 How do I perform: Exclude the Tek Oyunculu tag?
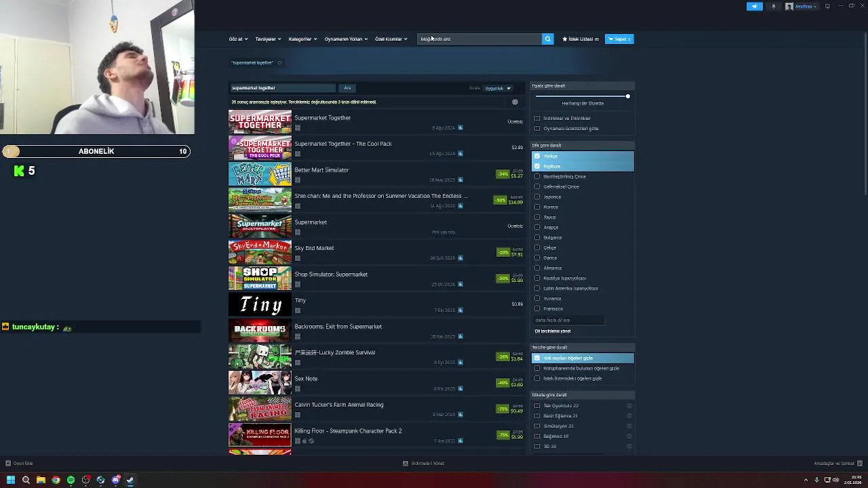pyautogui.click(x=629, y=406)
